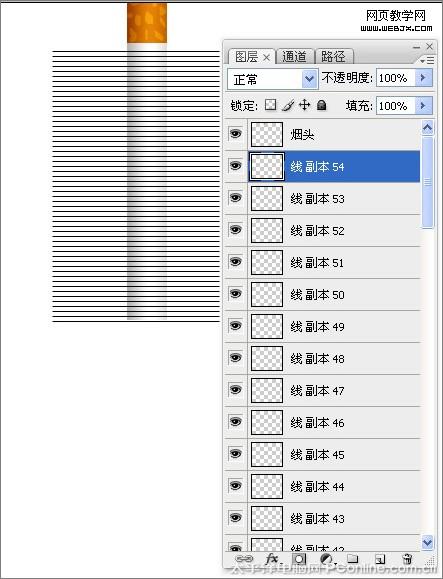Screen dimensions: 443x579
Task: Switch to the 路径 tab
Action: [x=334, y=56]
